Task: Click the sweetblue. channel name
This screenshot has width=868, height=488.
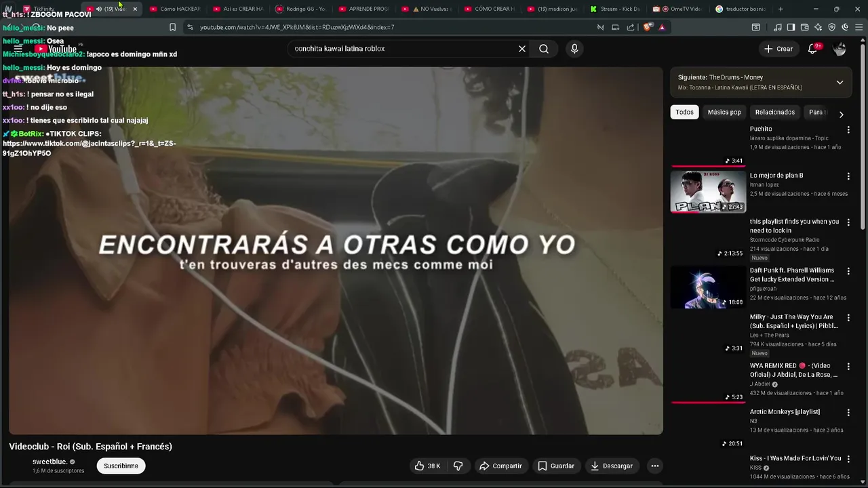Action: 50,462
